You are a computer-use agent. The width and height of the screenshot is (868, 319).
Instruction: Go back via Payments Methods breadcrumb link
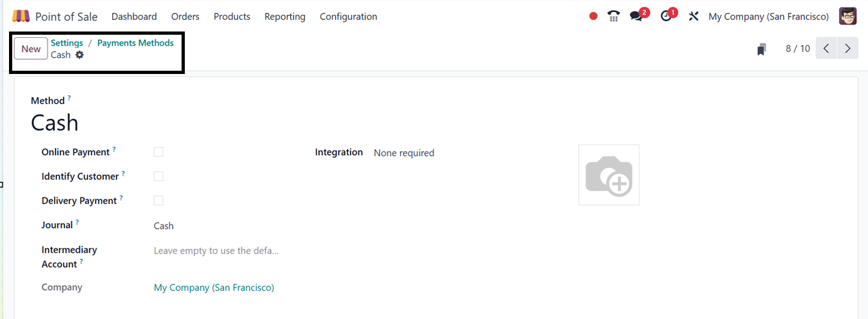pyautogui.click(x=135, y=43)
